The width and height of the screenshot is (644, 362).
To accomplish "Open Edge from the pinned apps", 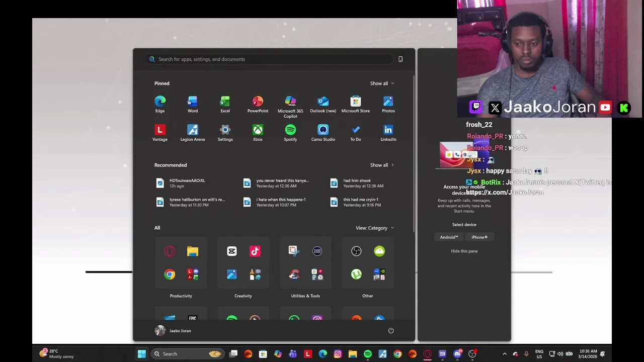I will click(160, 105).
